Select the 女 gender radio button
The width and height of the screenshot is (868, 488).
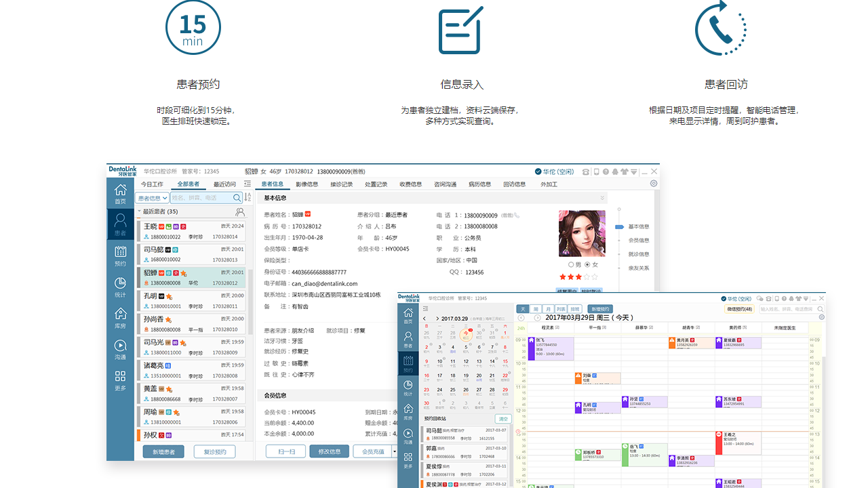click(x=587, y=264)
